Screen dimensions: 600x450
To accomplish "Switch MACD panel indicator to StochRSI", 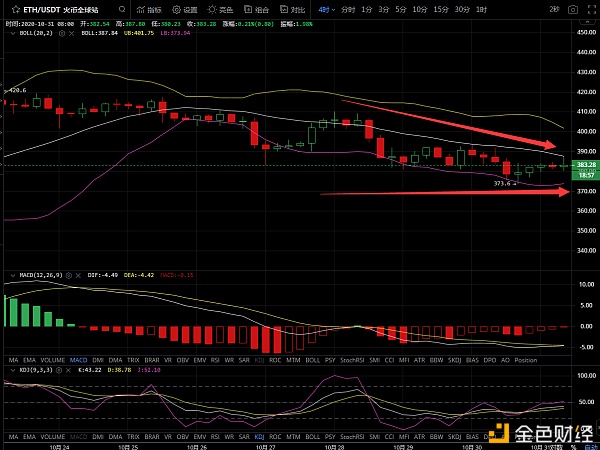I will click(354, 358).
